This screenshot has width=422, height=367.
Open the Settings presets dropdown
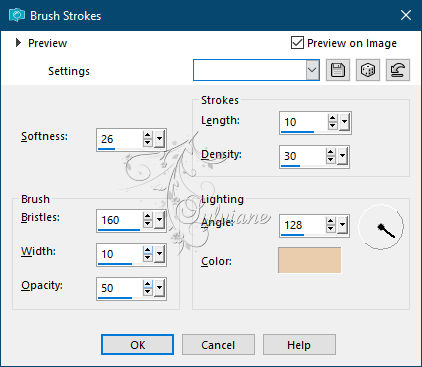(312, 70)
